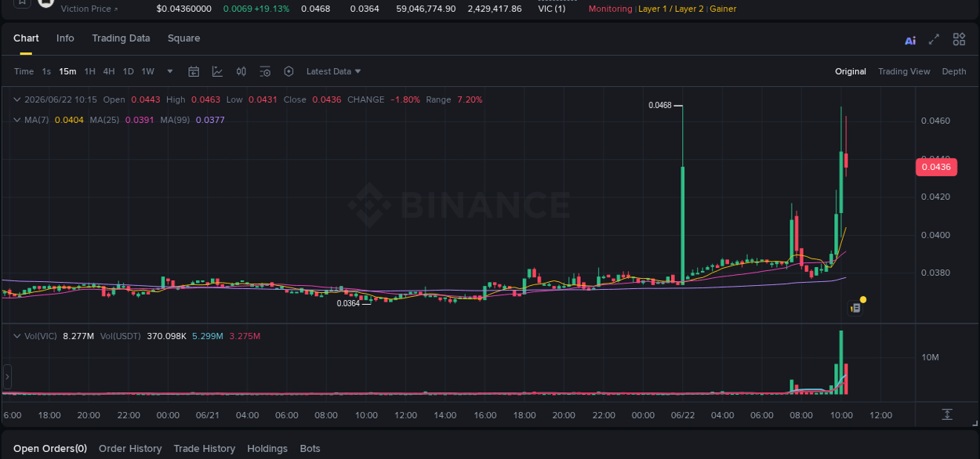Select the 15m time interval

coord(67,71)
